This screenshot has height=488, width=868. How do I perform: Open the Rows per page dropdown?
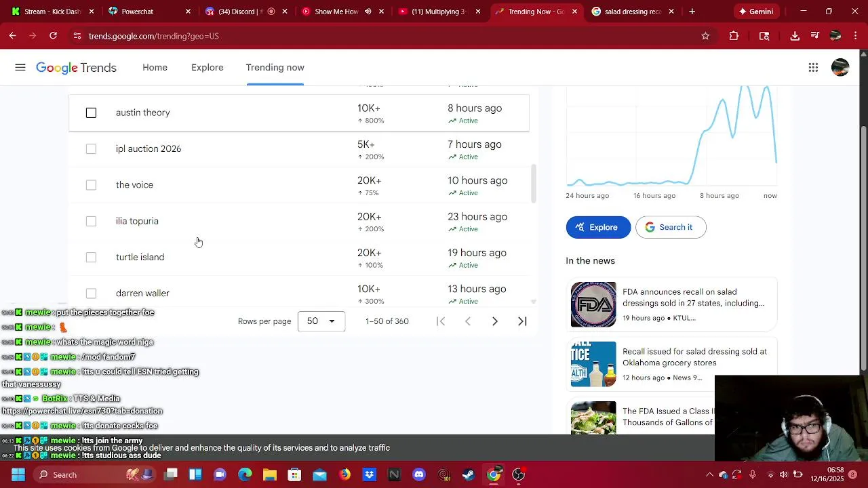321,321
